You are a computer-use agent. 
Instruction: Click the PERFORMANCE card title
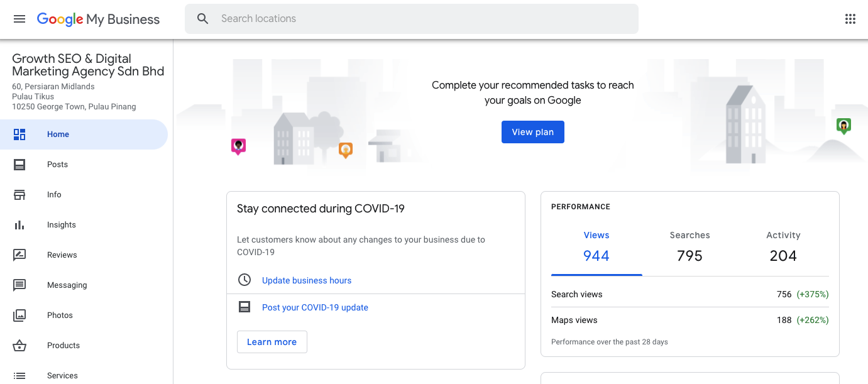[581, 207]
